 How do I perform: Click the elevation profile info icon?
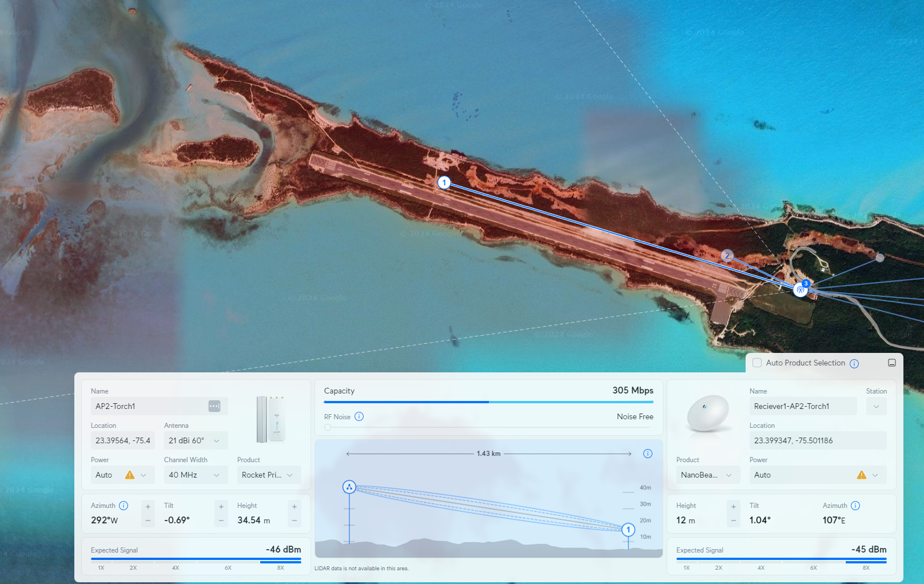pos(648,454)
